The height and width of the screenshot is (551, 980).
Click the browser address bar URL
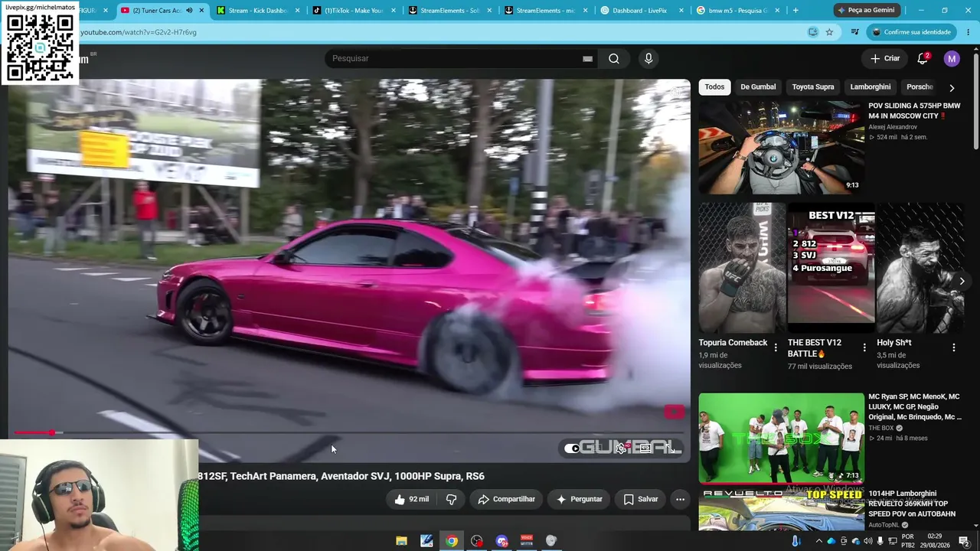point(138,32)
